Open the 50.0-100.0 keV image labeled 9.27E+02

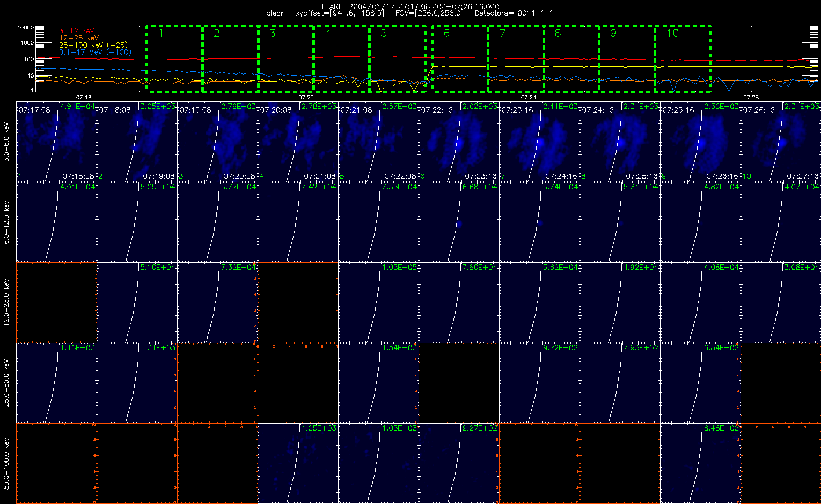pos(459,463)
